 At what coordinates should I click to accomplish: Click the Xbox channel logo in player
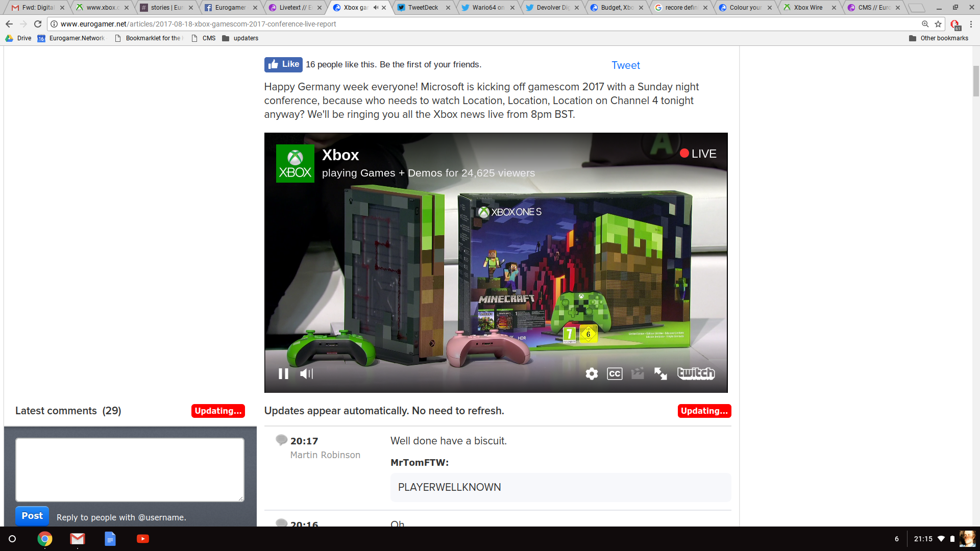coord(295,163)
